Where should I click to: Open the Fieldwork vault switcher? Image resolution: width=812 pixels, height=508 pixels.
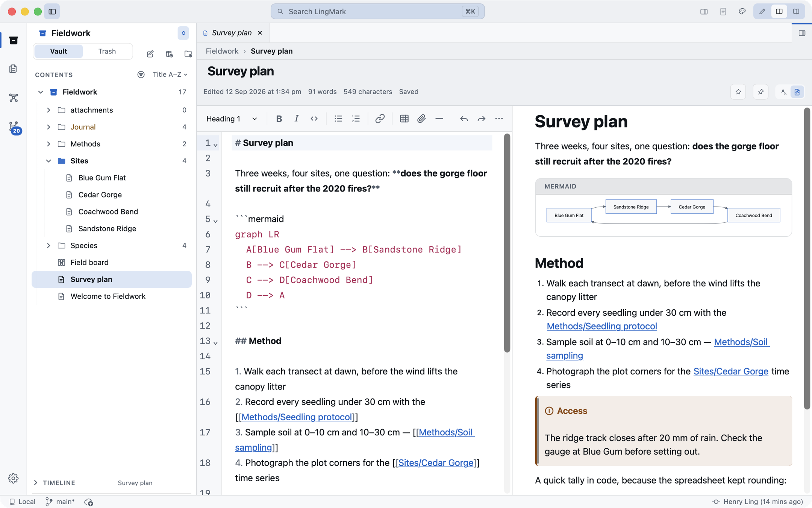[x=183, y=33]
